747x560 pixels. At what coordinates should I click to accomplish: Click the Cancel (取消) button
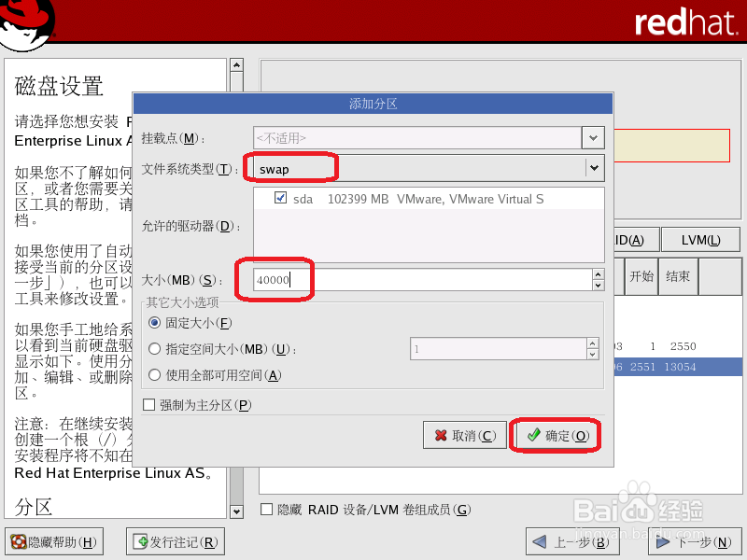point(464,435)
